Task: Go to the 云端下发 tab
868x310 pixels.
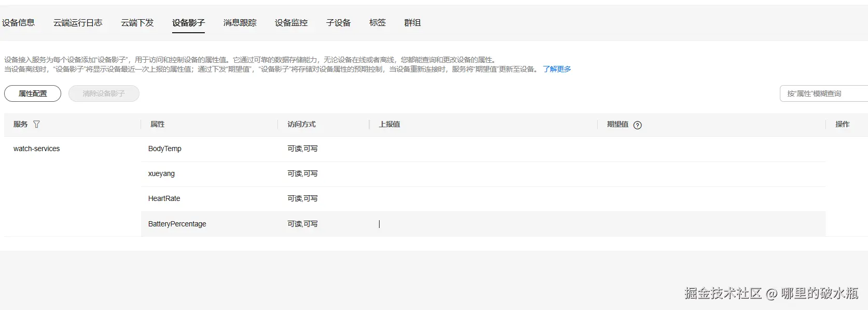Action: click(x=137, y=23)
